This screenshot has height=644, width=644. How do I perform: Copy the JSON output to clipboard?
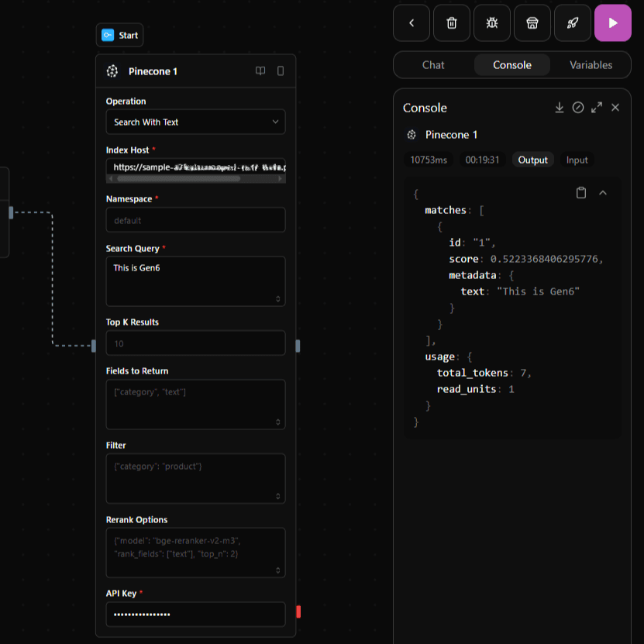pyautogui.click(x=581, y=193)
